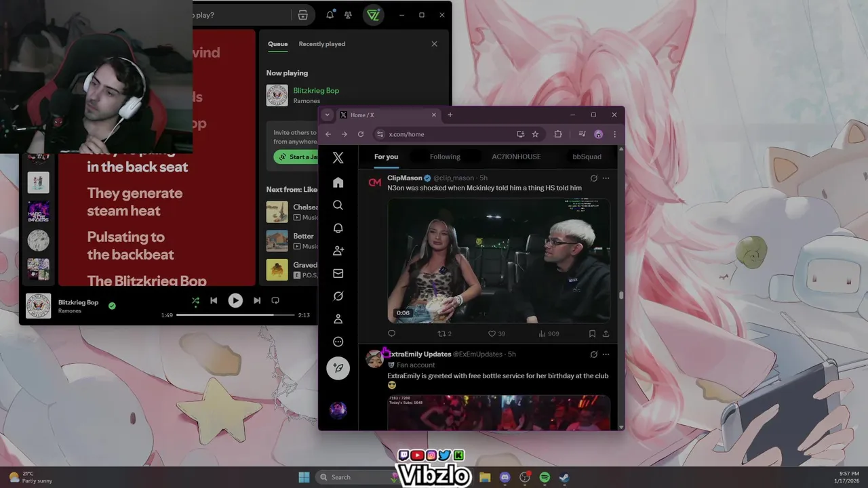The image size is (868, 488).
Task: Open Notifications bell in X sidebar
Action: pos(338,228)
